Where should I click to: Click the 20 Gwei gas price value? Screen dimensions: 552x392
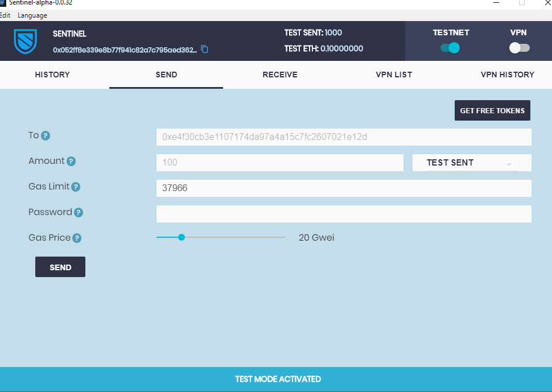pyautogui.click(x=316, y=237)
